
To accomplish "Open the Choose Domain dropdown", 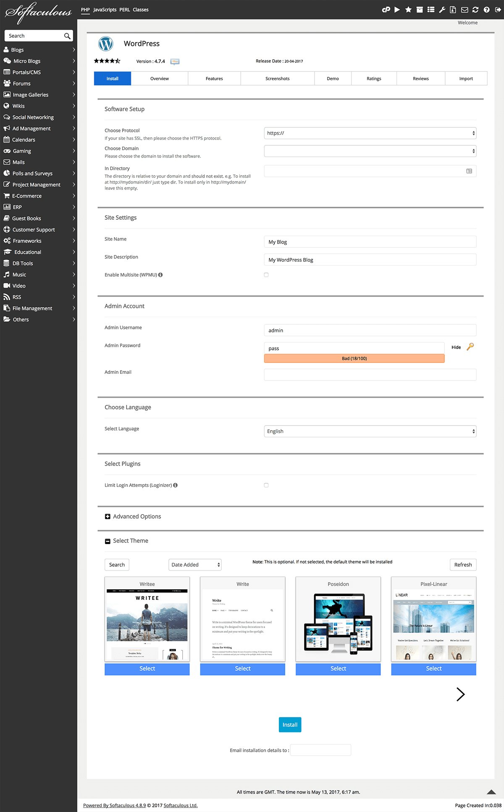I will 370,151.
